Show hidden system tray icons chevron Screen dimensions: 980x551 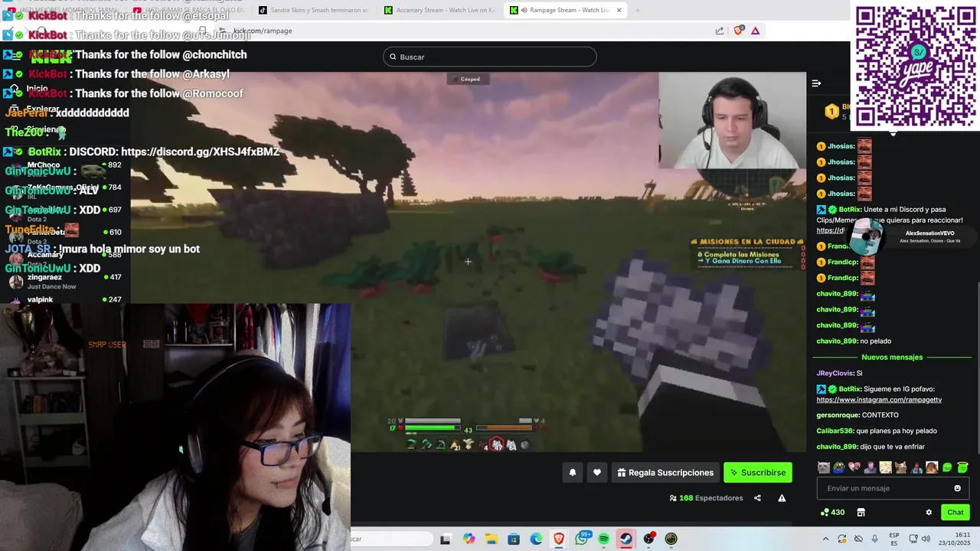tap(825, 539)
